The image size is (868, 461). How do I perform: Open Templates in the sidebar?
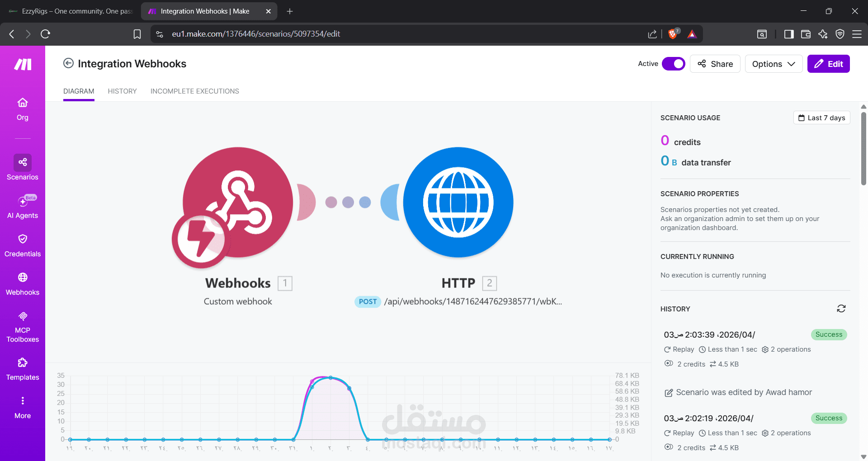tap(23, 369)
